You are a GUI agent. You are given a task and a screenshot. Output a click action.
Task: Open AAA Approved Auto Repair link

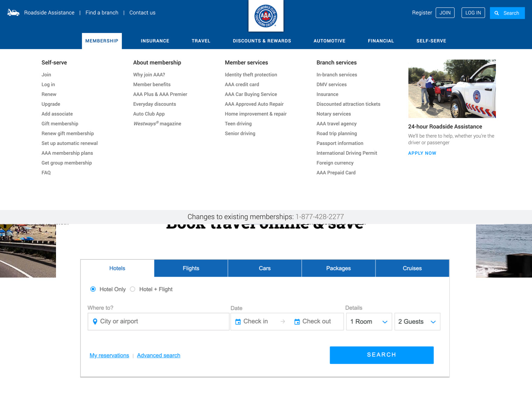point(254,104)
